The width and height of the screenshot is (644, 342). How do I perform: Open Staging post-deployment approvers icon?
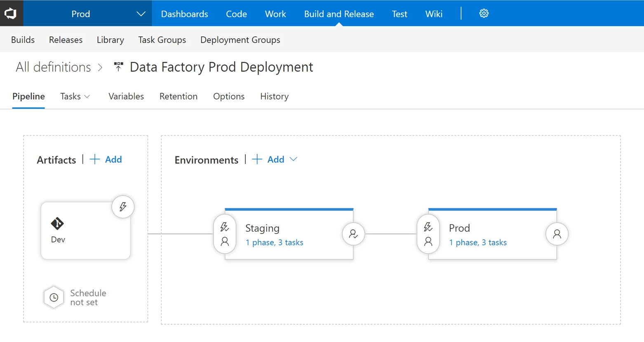(353, 234)
